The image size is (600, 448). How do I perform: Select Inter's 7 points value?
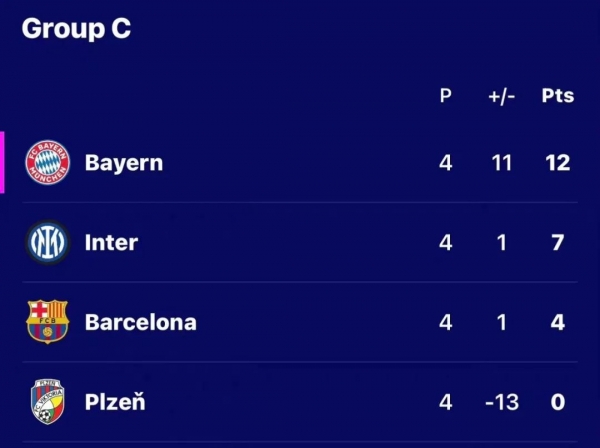pyautogui.click(x=558, y=243)
